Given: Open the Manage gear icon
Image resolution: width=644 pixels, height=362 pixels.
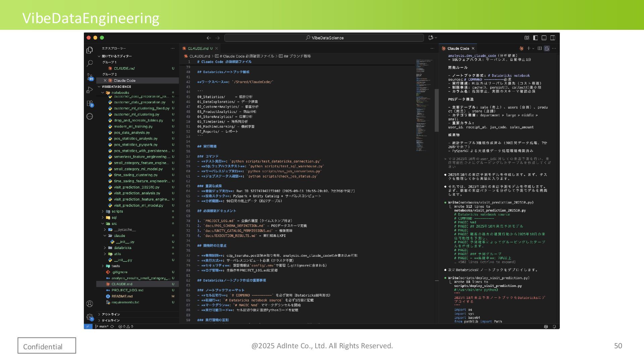Looking at the screenshot, I should click(x=90, y=317).
